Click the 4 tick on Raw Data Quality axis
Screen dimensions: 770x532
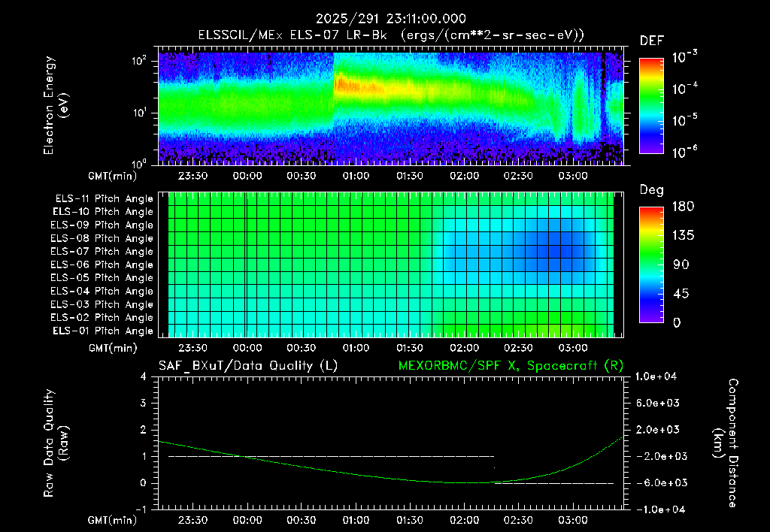[144, 376]
